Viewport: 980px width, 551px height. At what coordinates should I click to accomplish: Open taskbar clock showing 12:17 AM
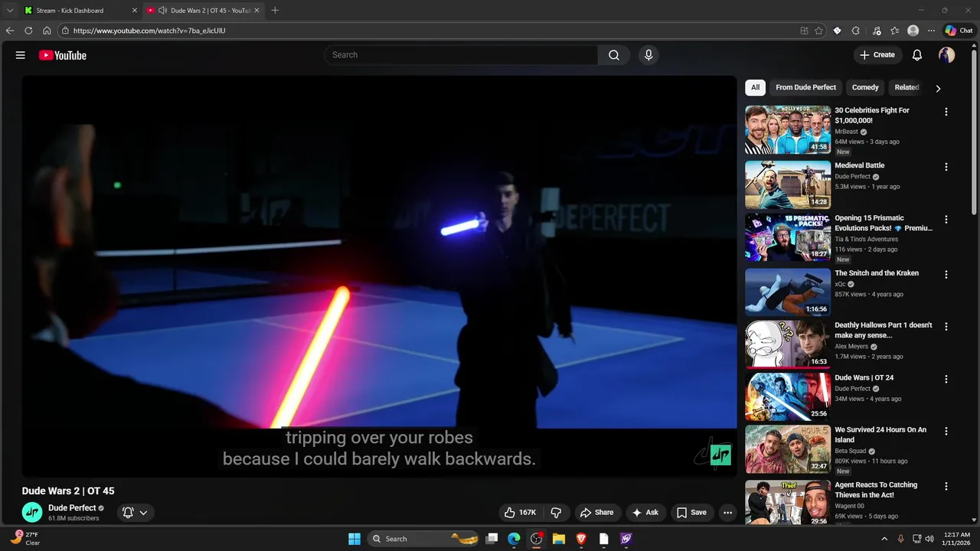pos(957,539)
